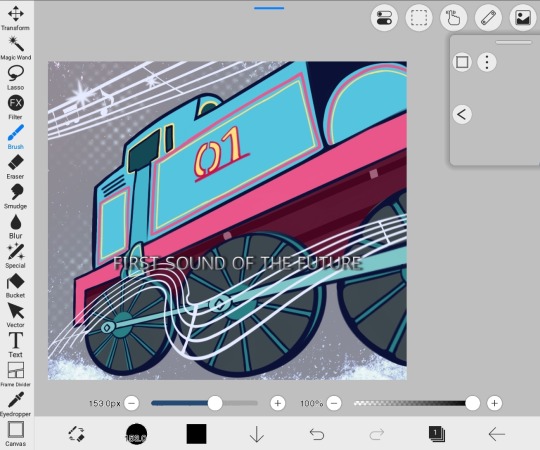540x450 pixels.
Task: Tap the down arrow hide toolbar button
Action: click(x=257, y=434)
